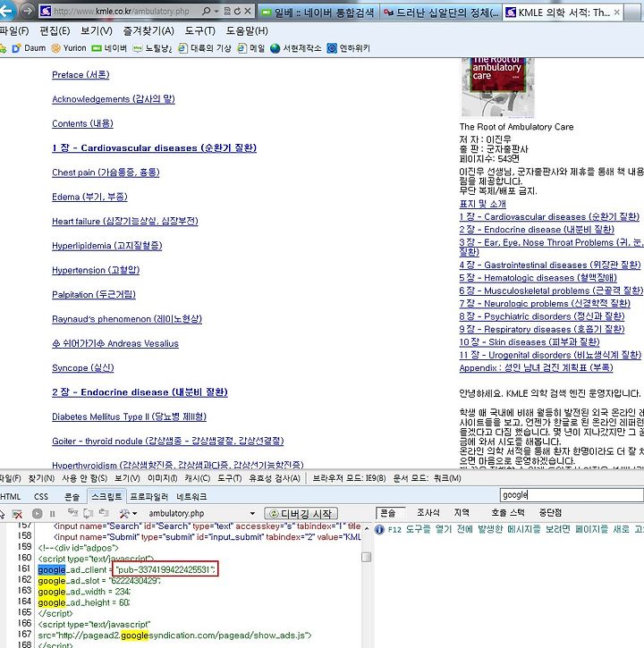Viewport: 644px width, 648px height.
Task: Open the Hypertension (고혈압) link
Action: tap(96, 270)
